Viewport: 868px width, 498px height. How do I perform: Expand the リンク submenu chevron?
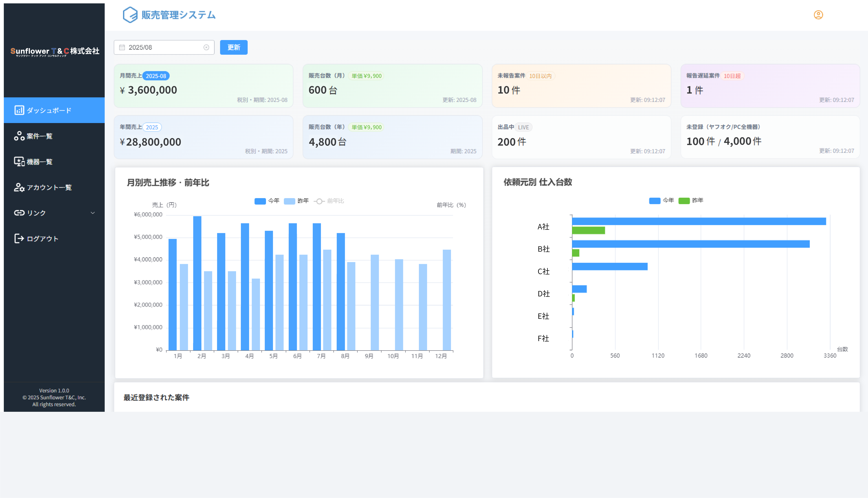point(93,213)
